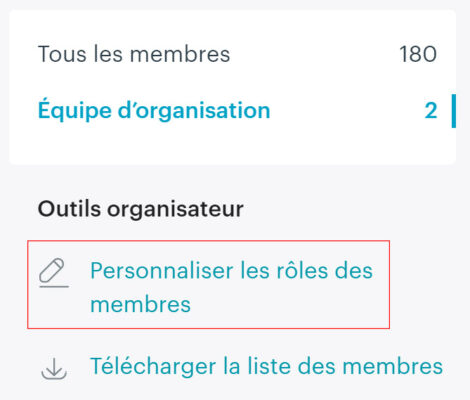Image resolution: width=470 pixels, height=400 pixels.
Task: Click the count 2 beside Équipe d'organisation
Action: click(431, 111)
